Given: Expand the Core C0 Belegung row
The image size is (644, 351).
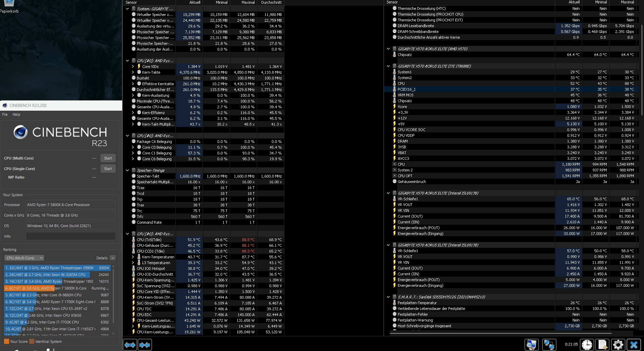Looking at the screenshot, I should pyautogui.click(x=133, y=147).
